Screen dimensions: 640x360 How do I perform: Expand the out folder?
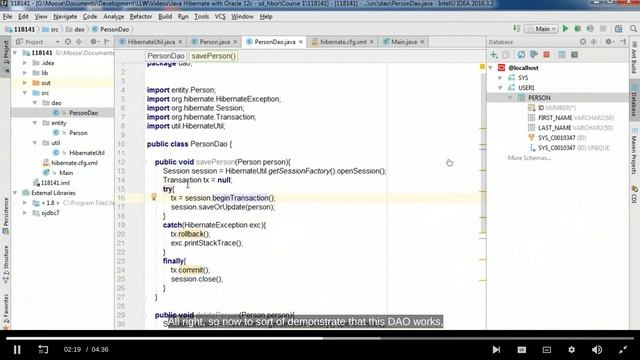coord(25,83)
